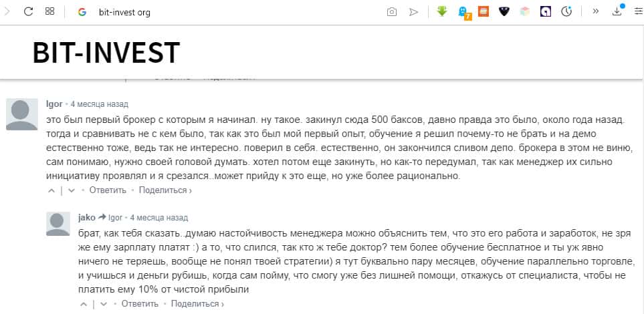Screen dimensions: 644x314
Task: Take a snapshot with the camera icon
Action: [x=392, y=12]
